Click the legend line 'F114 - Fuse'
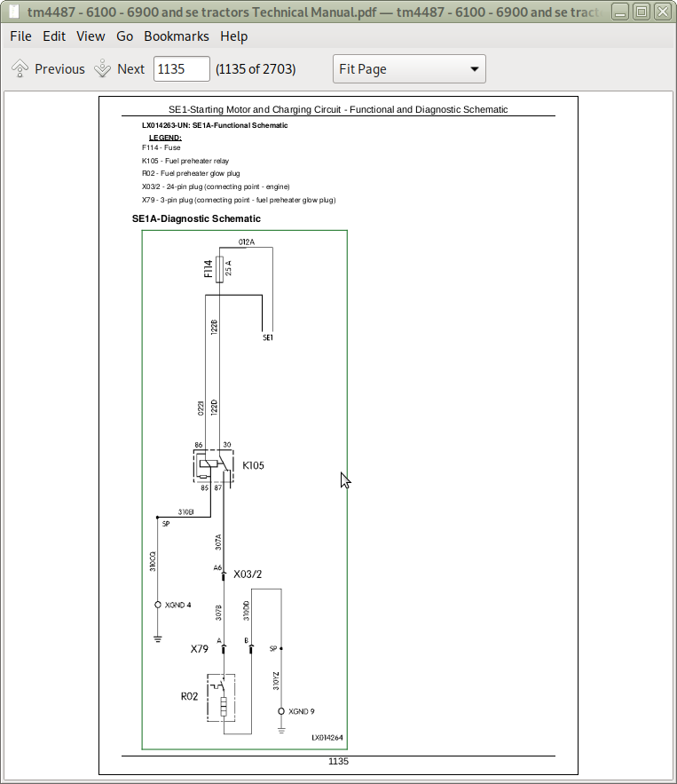 (x=161, y=147)
